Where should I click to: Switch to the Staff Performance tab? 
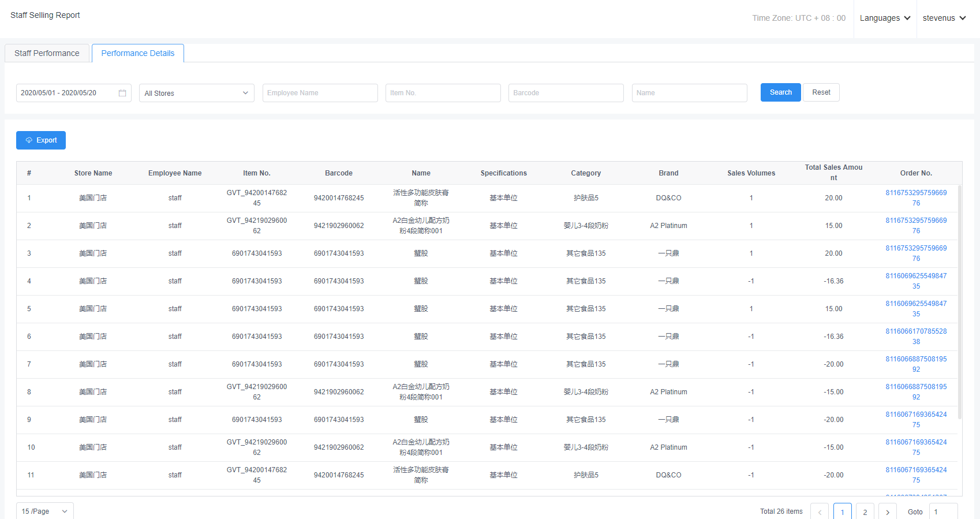[x=47, y=53]
